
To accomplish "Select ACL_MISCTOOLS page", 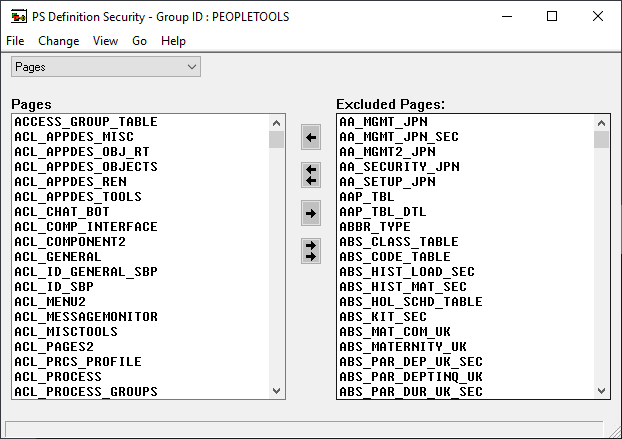I will 141,332.
